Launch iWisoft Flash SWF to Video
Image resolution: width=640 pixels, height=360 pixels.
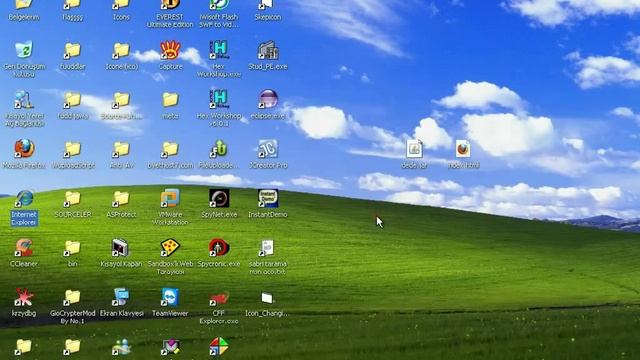[x=219, y=5]
